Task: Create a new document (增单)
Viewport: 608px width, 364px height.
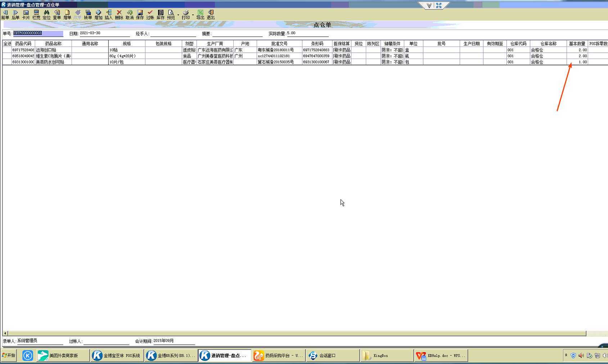Action: [67, 15]
